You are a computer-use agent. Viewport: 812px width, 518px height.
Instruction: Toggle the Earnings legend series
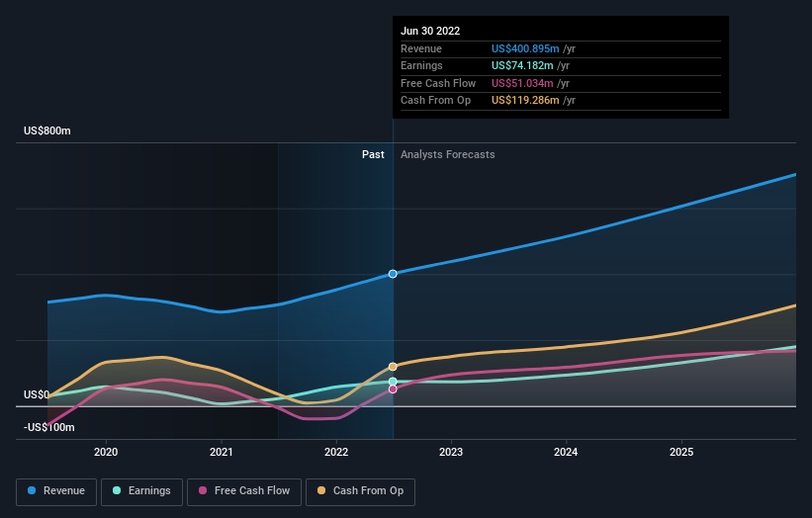click(141, 491)
